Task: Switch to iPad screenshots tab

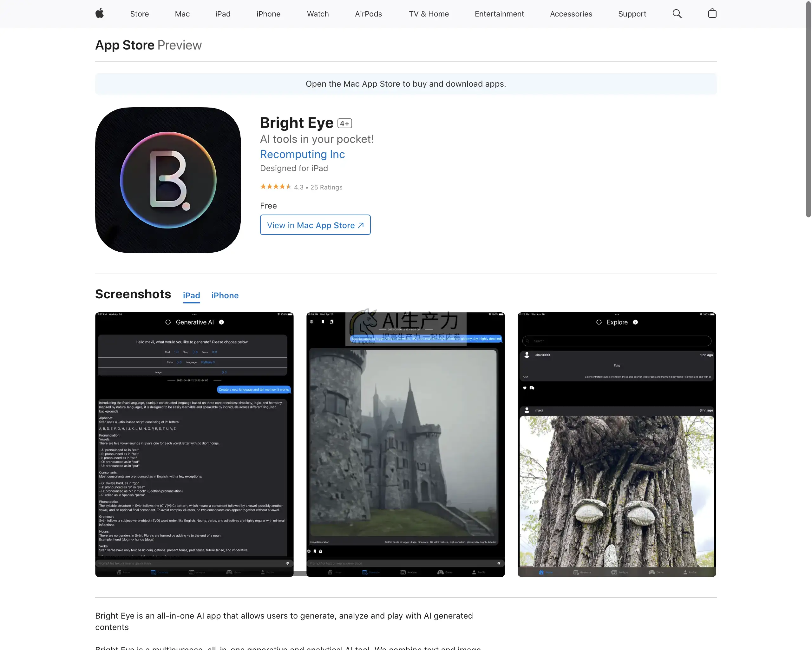Action: point(191,295)
